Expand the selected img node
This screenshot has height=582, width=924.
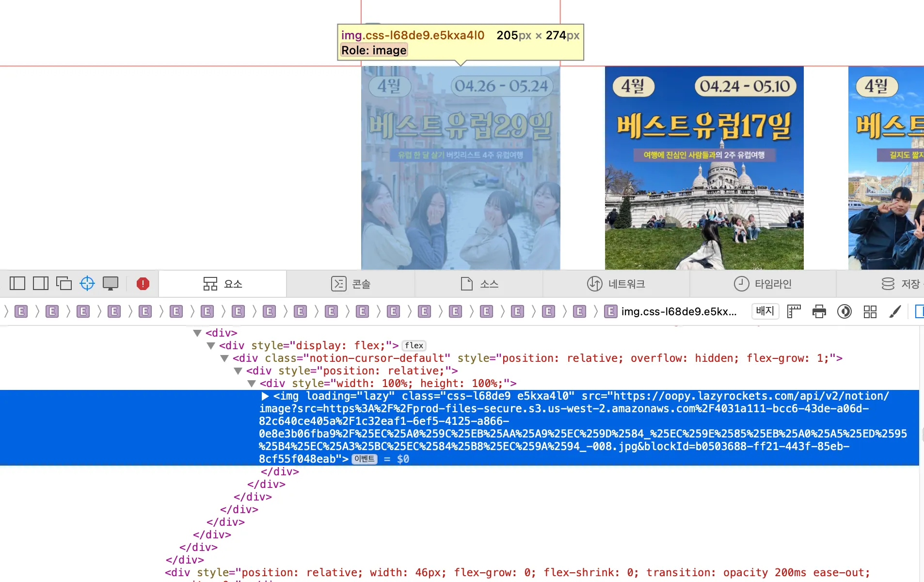(265, 396)
